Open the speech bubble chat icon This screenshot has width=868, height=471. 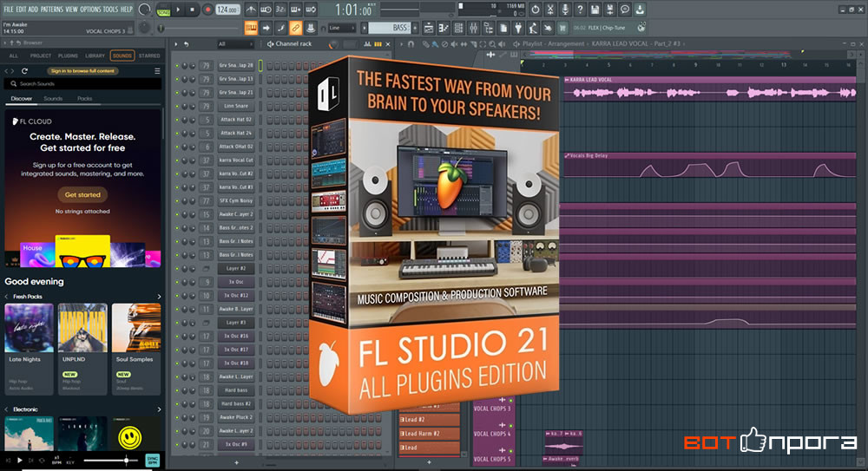[625, 10]
